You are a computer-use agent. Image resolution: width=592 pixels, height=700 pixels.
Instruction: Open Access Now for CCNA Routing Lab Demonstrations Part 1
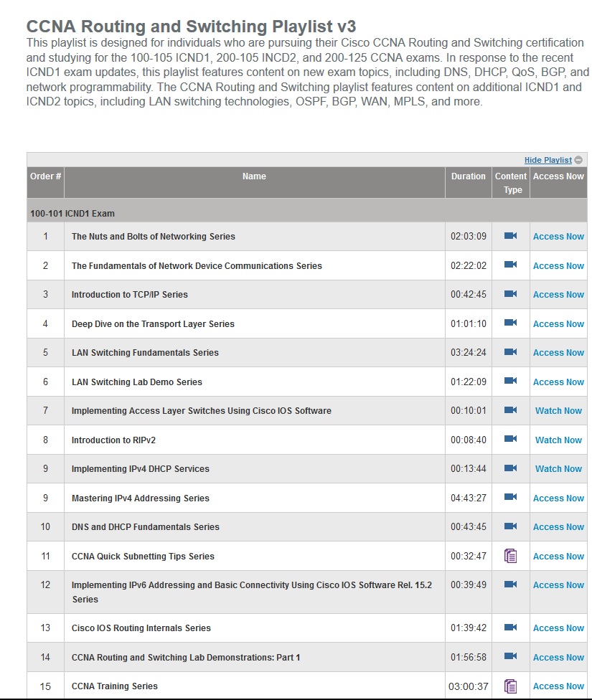(558, 657)
